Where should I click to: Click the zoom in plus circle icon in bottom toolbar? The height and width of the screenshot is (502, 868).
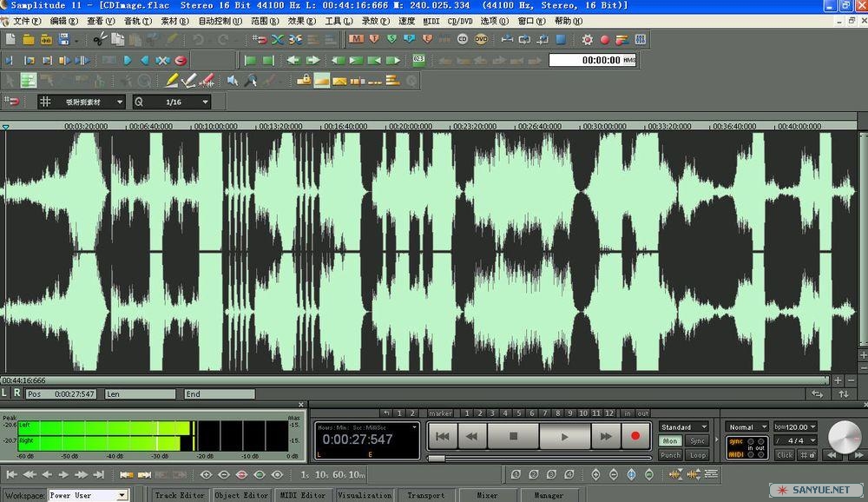click(x=206, y=475)
